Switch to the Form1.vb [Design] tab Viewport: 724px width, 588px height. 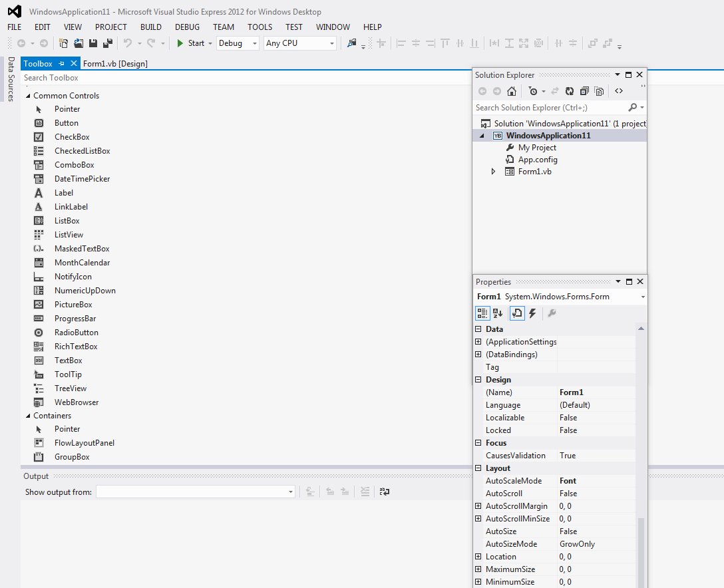pyautogui.click(x=115, y=64)
